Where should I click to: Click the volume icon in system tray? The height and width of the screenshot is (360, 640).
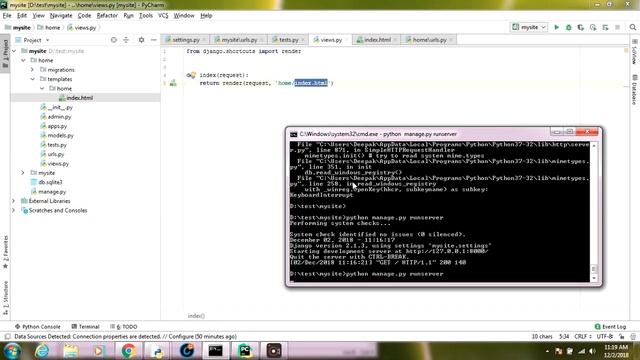click(592, 351)
